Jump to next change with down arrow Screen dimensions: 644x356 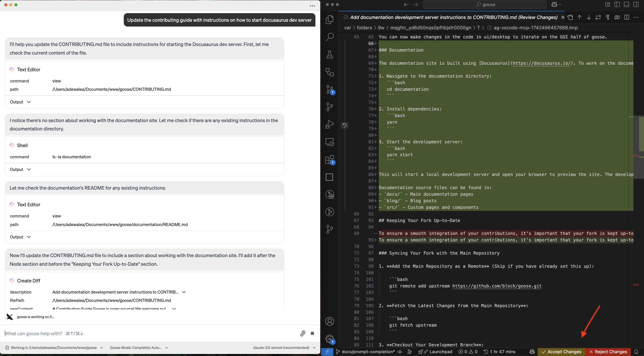pyautogui.click(x=589, y=17)
